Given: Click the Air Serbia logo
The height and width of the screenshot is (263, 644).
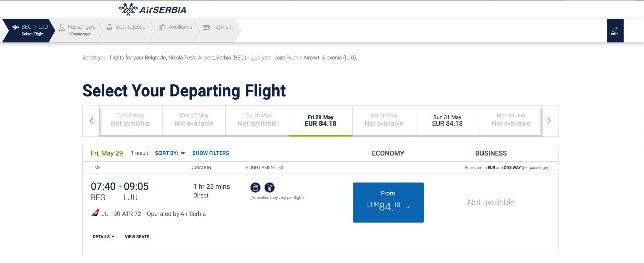Looking at the screenshot, I should click(x=152, y=9).
